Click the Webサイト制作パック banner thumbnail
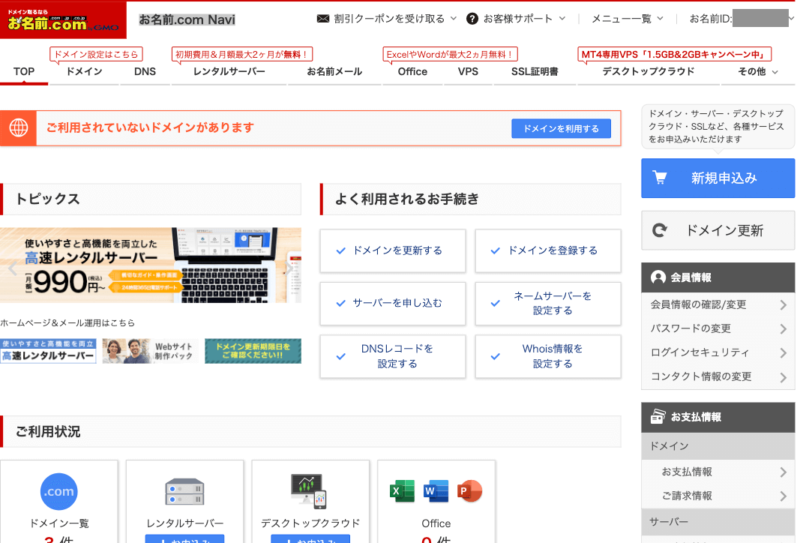The image size is (800, 543). pos(150,351)
